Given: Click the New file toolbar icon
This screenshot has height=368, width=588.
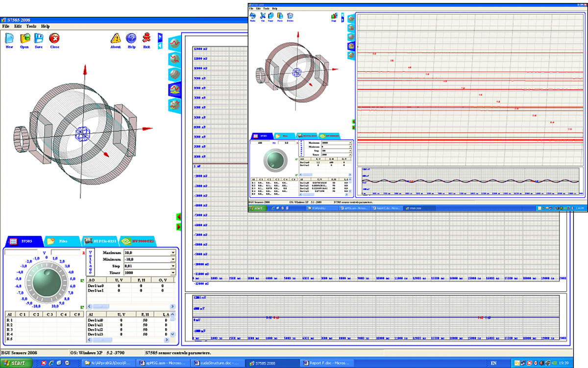Looking at the screenshot, I should click(9, 39).
